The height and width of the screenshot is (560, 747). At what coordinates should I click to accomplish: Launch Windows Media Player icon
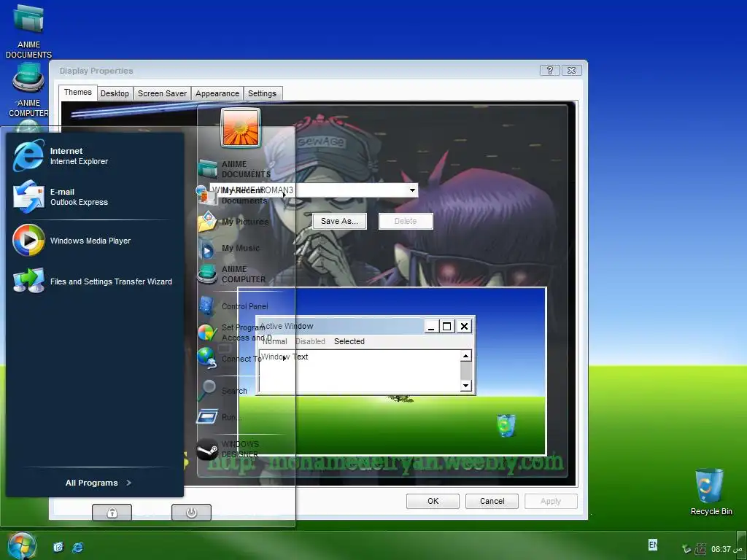(28, 241)
